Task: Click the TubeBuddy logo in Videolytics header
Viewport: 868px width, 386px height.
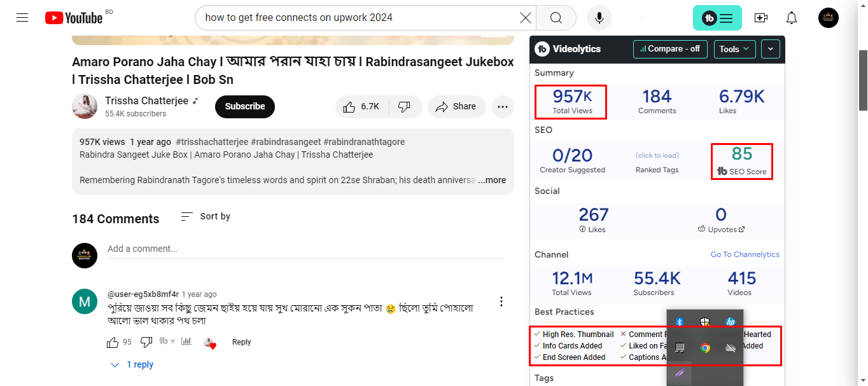Action: tap(543, 49)
